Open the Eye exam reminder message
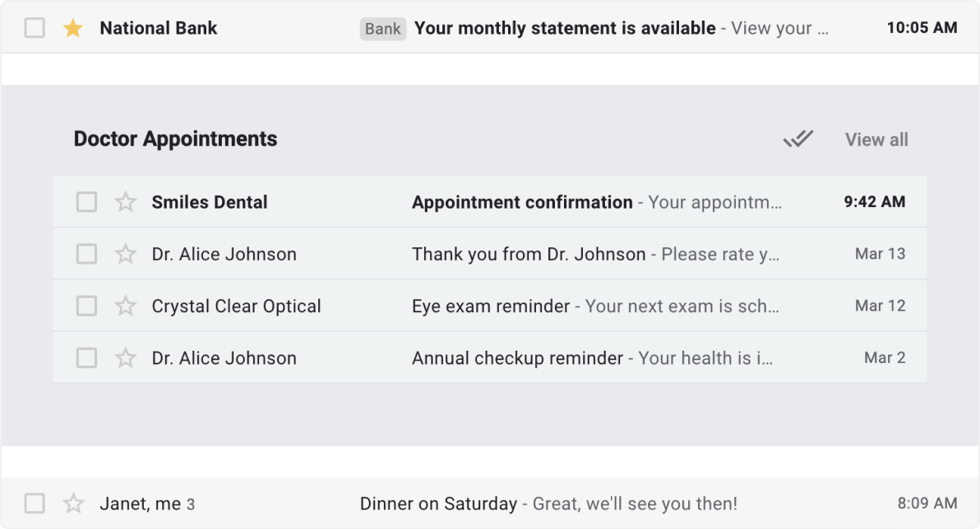Viewport: 980px width, 529px height. click(490, 306)
